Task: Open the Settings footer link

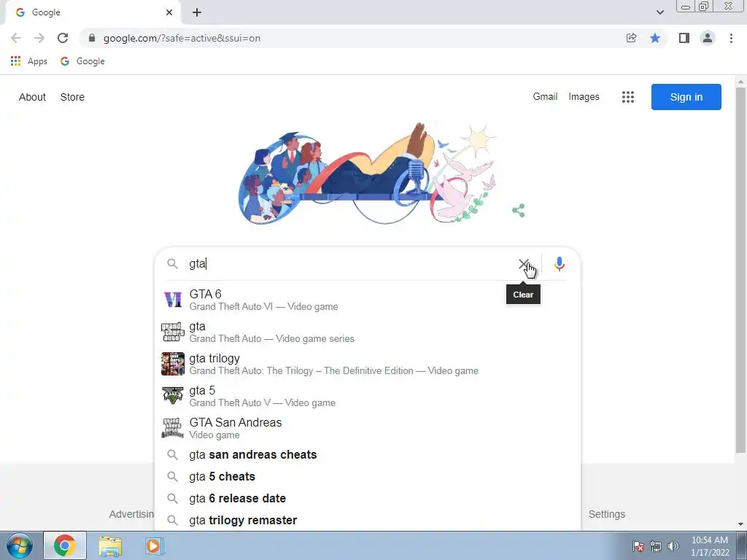Action: tap(606, 514)
